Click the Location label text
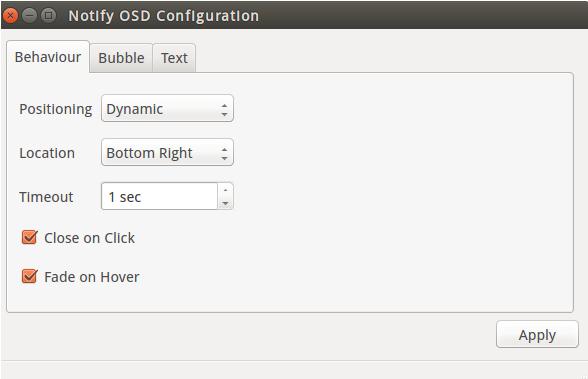 [47, 153]
